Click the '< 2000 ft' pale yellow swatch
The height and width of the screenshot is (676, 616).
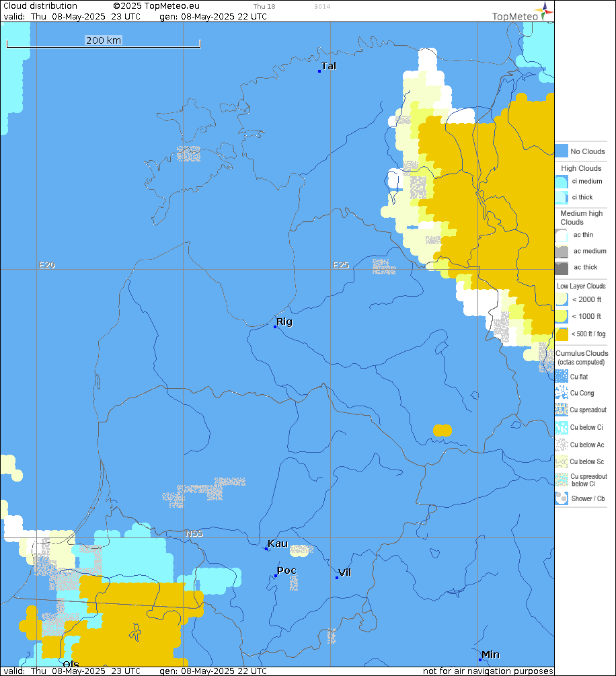(562, 299)
